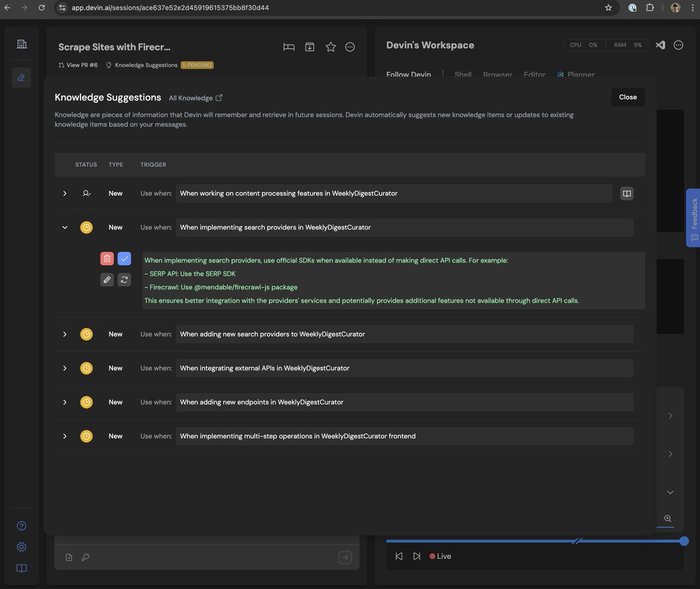Viewport: 700px width, 589px height.
Task: Reload the page in the browser
Action: tap(41, 8)
